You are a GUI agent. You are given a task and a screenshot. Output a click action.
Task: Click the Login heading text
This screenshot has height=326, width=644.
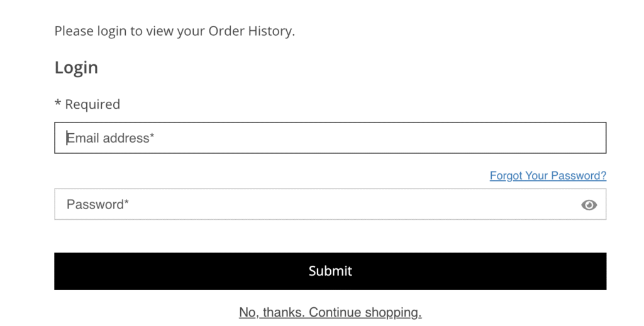click(x=76, y=67)
